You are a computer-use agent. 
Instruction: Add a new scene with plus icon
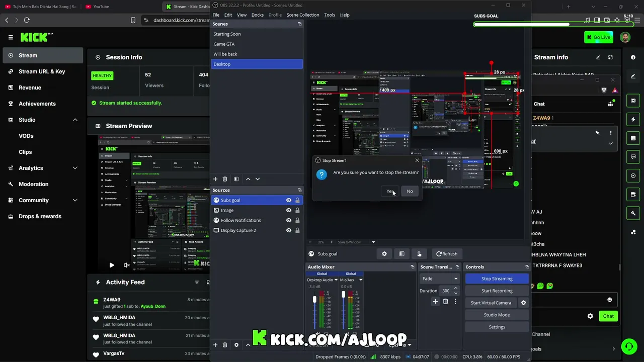pos(215,179)
